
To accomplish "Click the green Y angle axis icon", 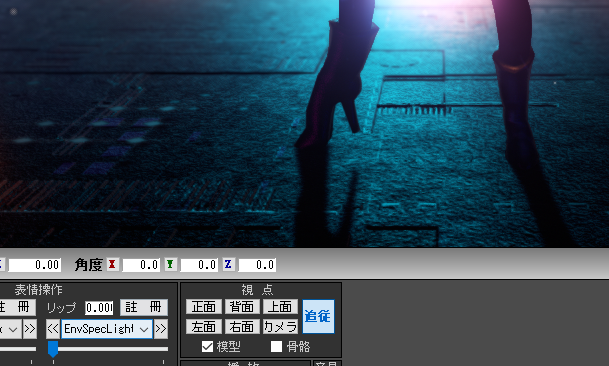I will pos(171,265).
